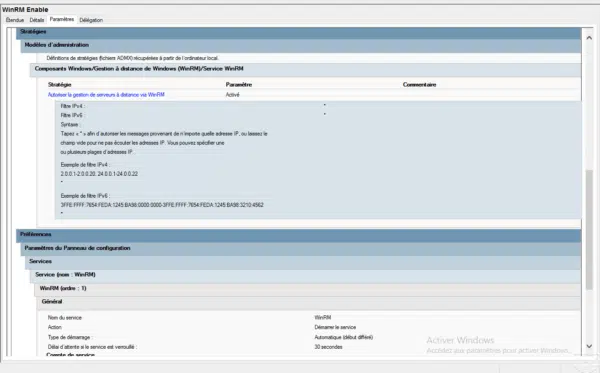Click the Paramètre column header

click(239, 85)
